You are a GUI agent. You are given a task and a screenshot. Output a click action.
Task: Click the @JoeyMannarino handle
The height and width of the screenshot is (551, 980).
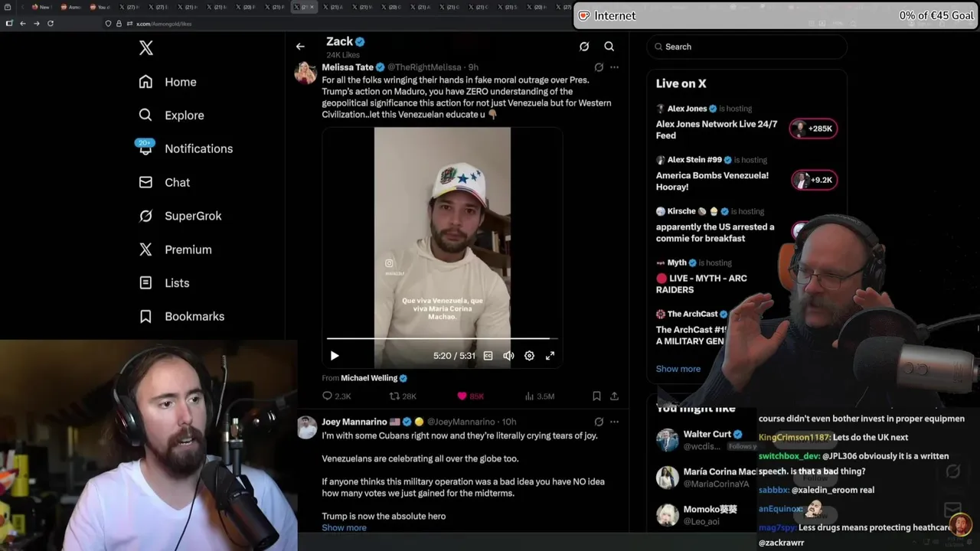pos(461,422)
